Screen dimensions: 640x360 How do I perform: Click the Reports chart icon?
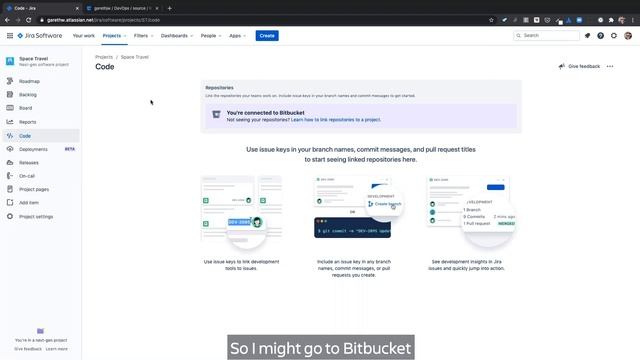click(x=10, y=122)
